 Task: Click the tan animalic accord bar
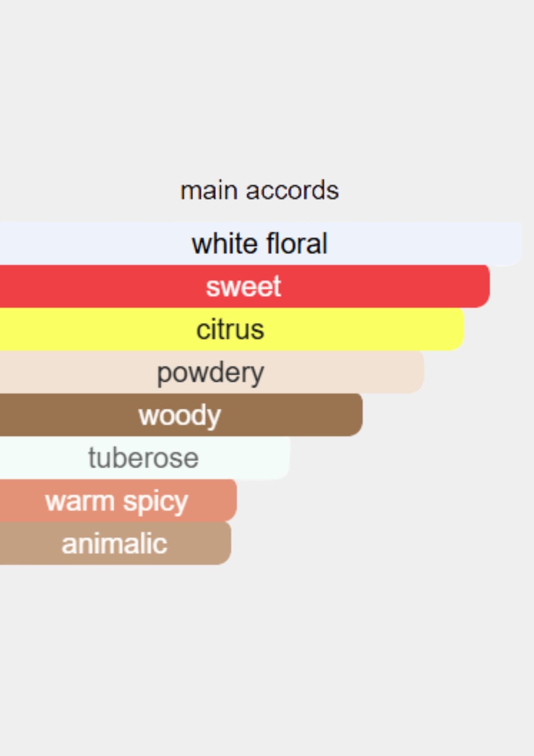(x=115, y=543)
